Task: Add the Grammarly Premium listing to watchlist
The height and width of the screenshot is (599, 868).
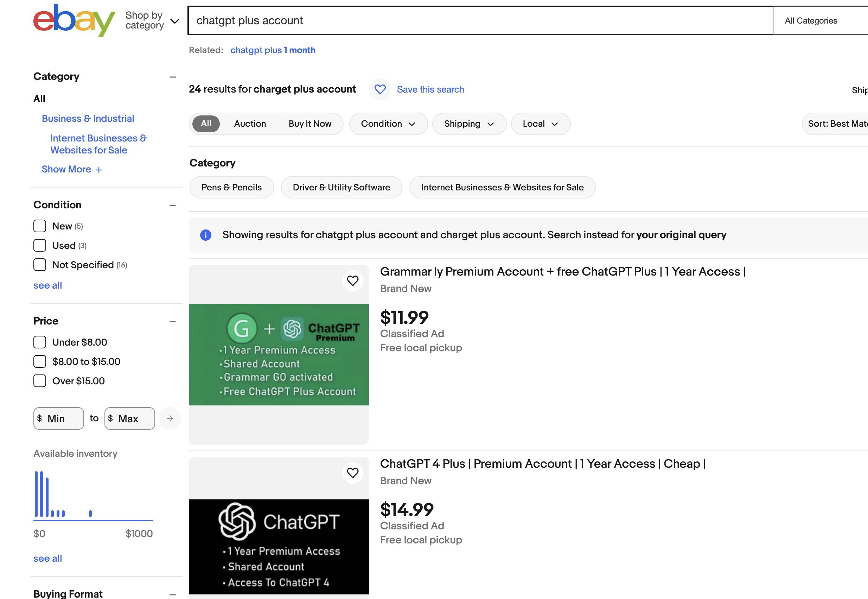Action: tap(352, 281)
